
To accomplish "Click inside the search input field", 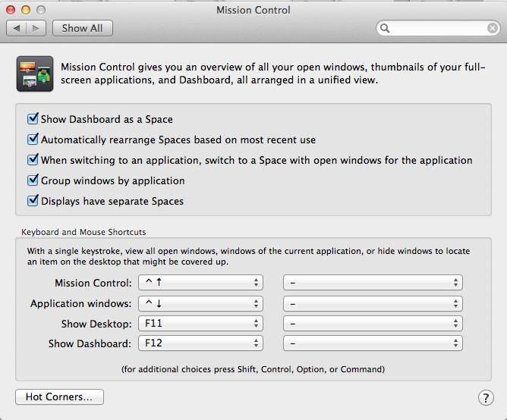I will click(x=438, y=29).
